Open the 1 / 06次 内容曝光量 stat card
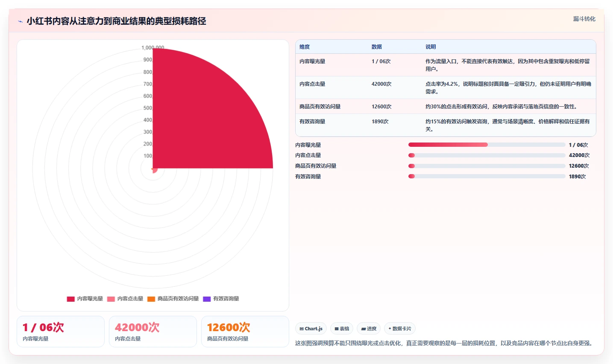Image resolution: width=613 pixels, height=364 pixels. point(61,332)
